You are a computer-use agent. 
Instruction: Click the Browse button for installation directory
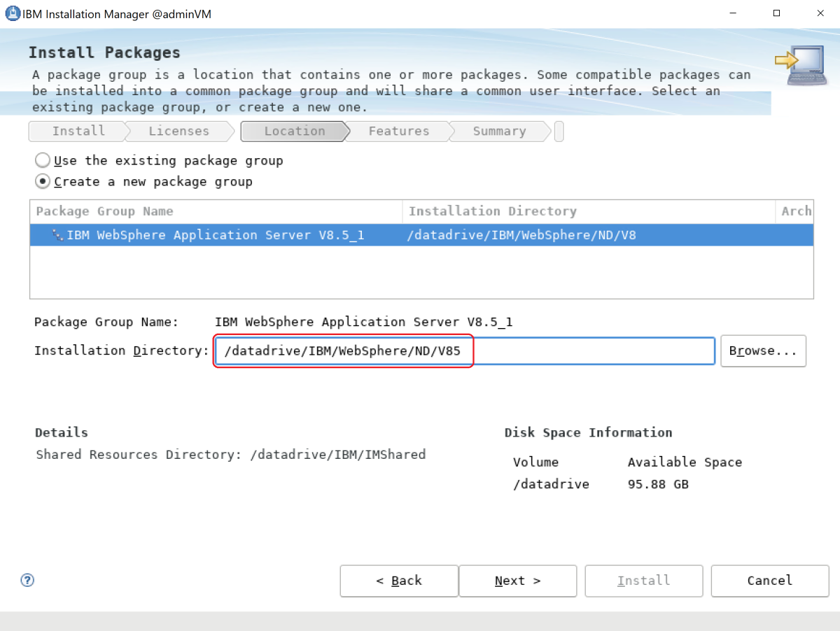tap(763, 350)
